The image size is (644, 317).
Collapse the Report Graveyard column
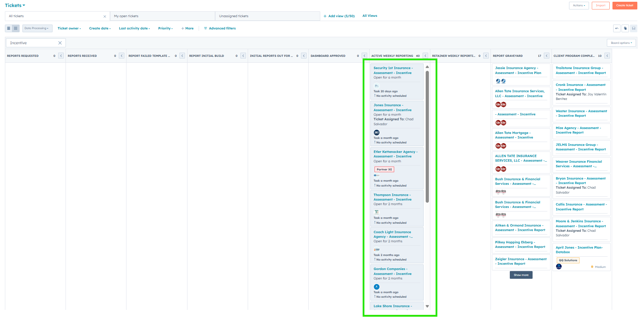coord(547,56)
